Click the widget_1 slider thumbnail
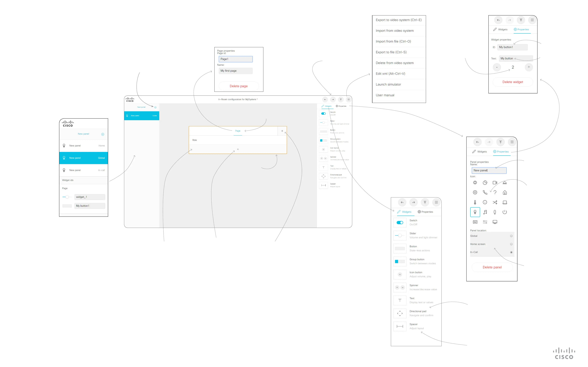Viewport: 588px width, 367px height. 67,197
